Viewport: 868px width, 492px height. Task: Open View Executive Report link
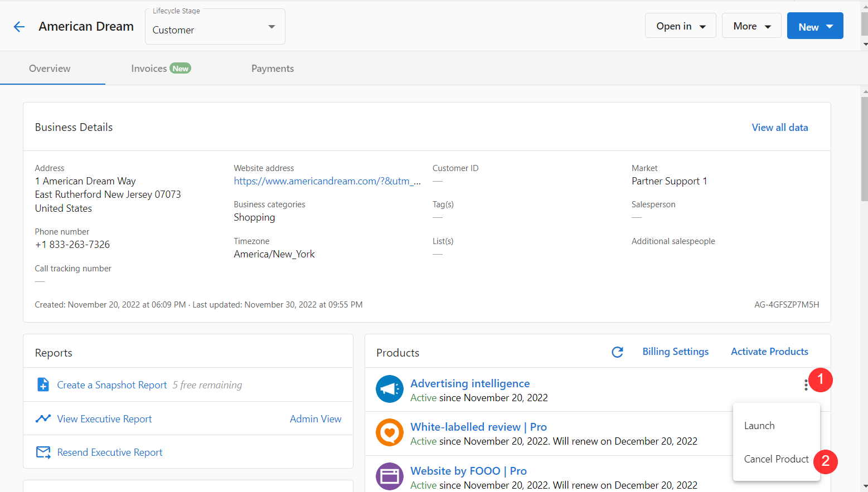104,419
